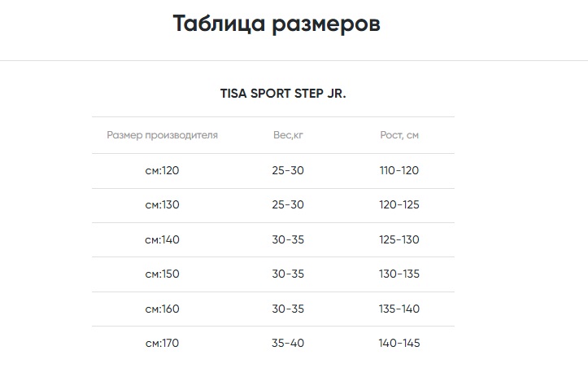Click the 135-140 height value
The image size is (588, 377).
tap(399, 309)
